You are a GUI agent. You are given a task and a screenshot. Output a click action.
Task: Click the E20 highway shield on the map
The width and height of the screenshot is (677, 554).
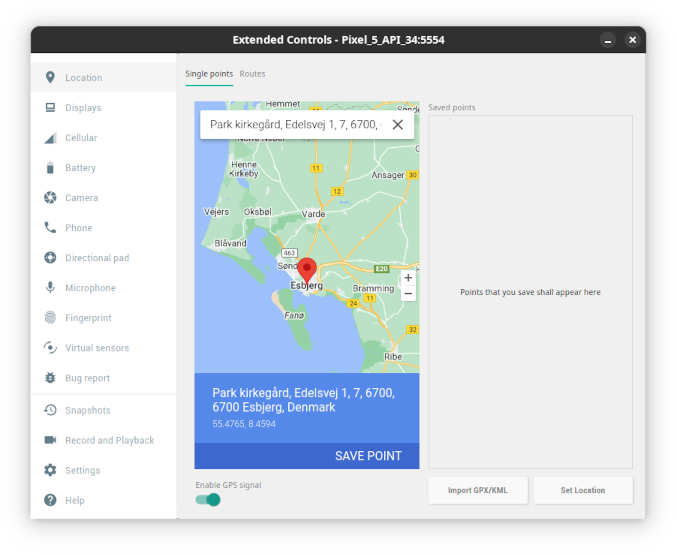(x=382, y=269)
